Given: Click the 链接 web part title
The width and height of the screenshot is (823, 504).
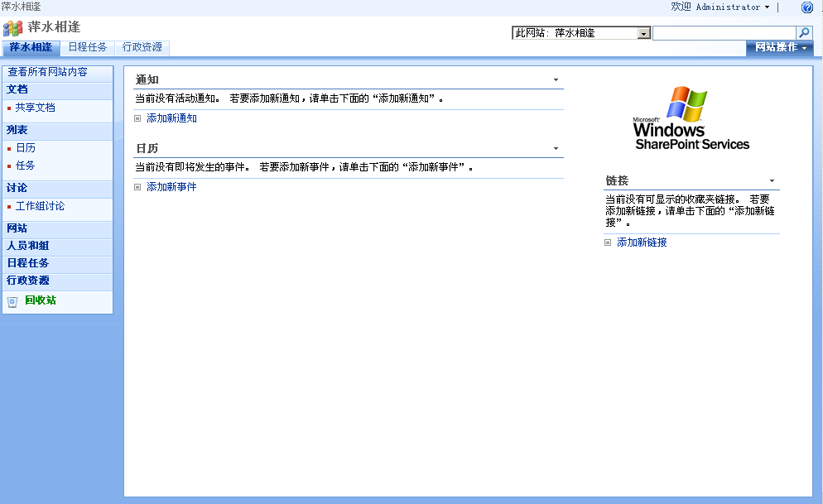Looking at the screenshot, I should (617, 181).
